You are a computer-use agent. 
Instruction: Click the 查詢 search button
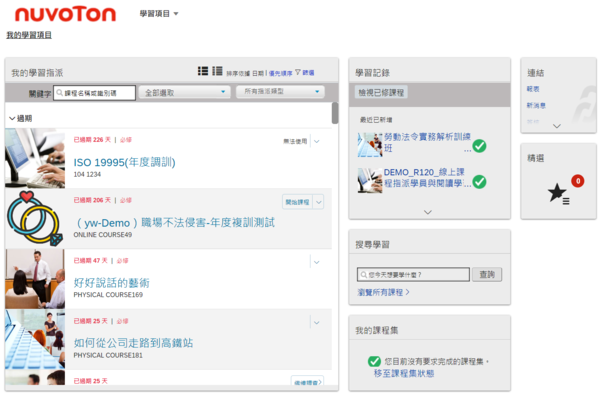487,274
